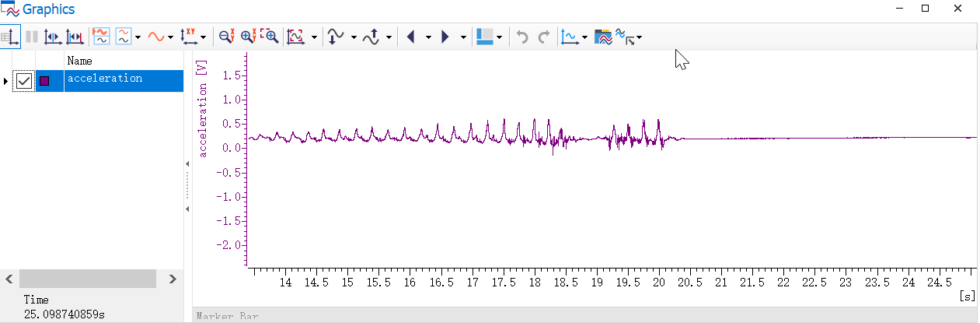Click the XY axes mode icon

click(x=189, y=37)
